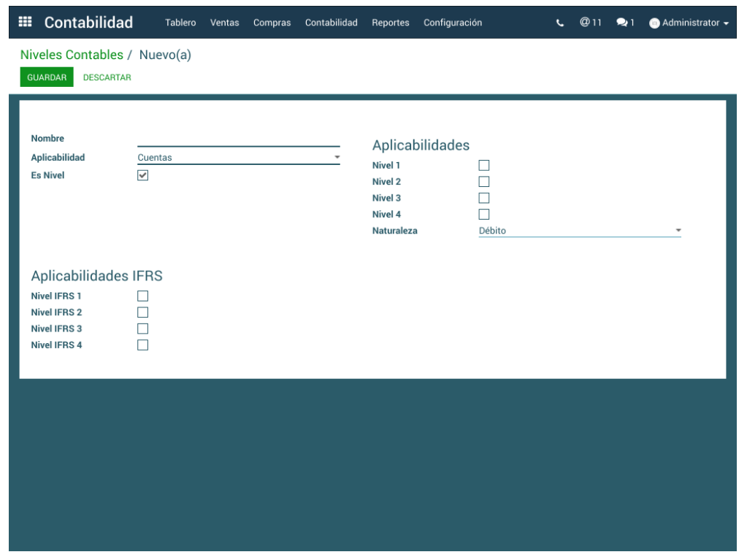The height and width of the screenshot is (560, 747).
Task: Tick the Nivel 4 checkbox
Action: click(483, 215)
